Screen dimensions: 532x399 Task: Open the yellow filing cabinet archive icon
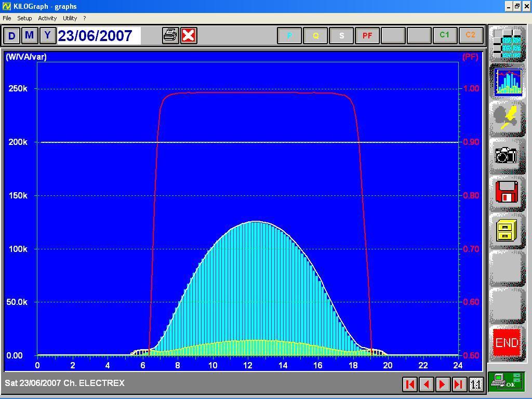coord(507,231)
